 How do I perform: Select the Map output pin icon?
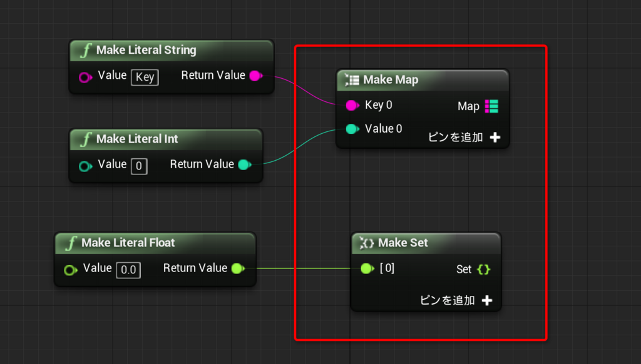coord(491,106)
